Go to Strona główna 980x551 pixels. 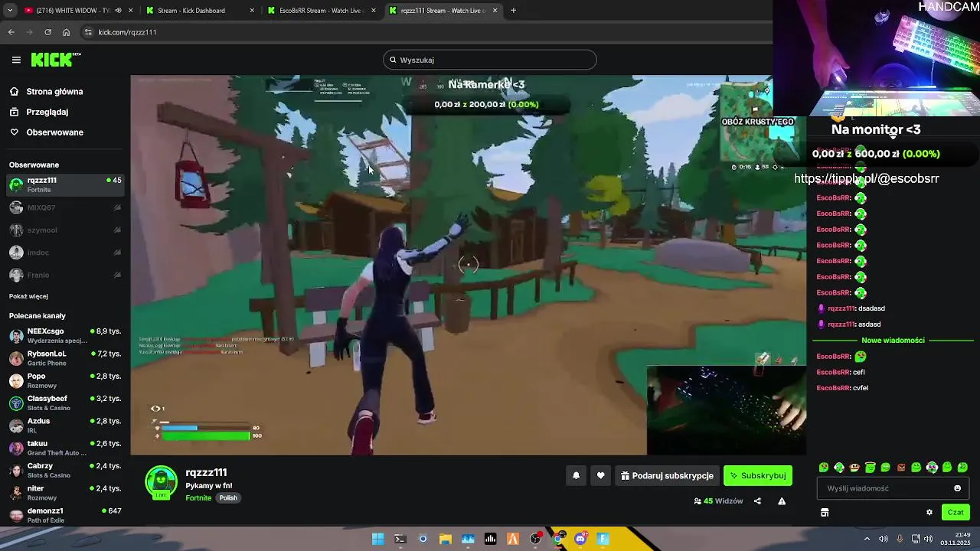point(54,92)
